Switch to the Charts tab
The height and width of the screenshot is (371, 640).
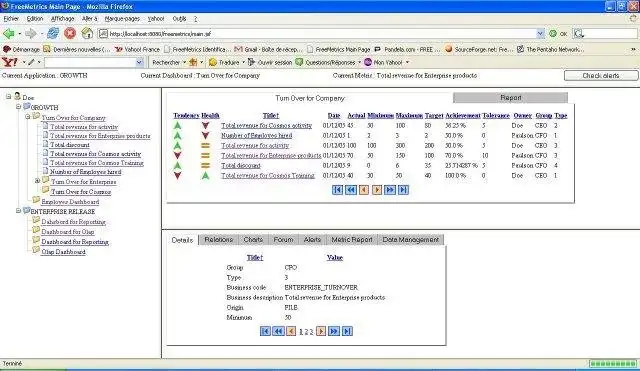pos(253,240)
